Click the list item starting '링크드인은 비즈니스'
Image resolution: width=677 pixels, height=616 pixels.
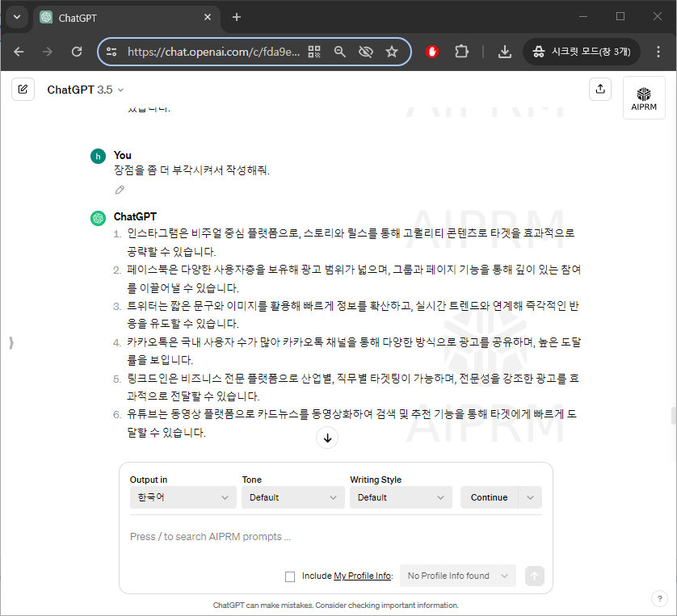coord(354,387)
